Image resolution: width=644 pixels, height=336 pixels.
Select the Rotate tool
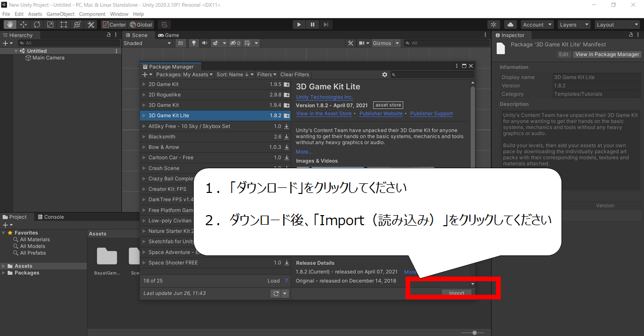[37, 24]
